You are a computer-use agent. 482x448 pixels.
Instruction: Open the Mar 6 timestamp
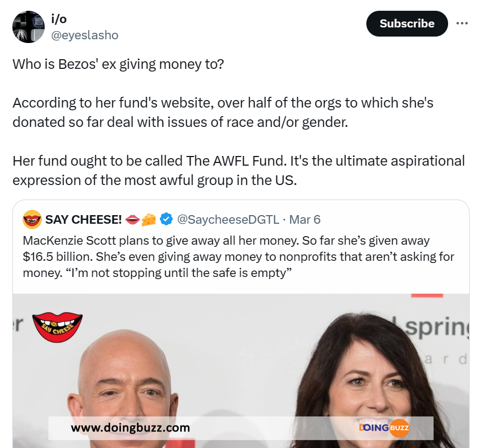point(304,219)
